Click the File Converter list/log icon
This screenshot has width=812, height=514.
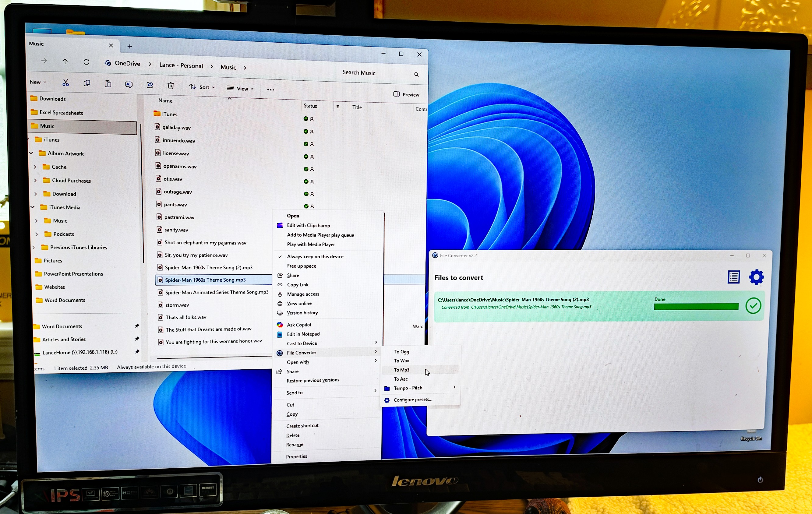click(x=733, y=277)
